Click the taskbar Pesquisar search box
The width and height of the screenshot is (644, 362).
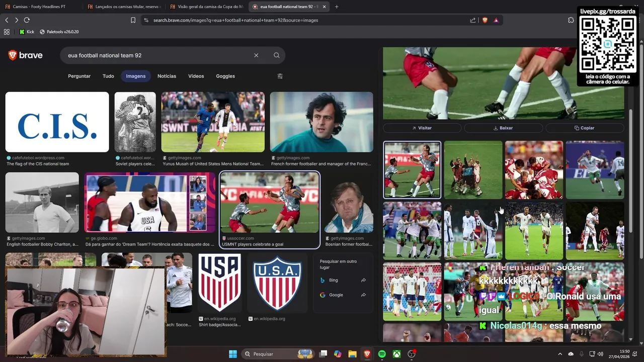(x=279, y=354)
